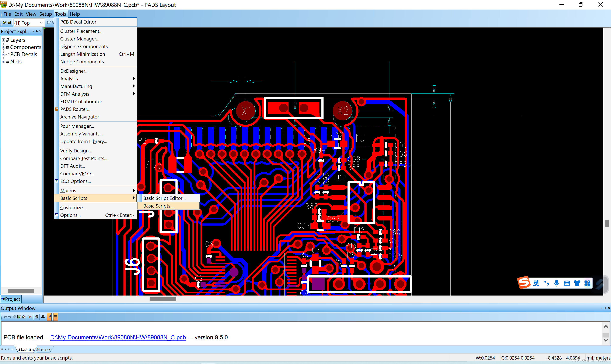
Task: Pin the Project Explorer panel
Action: click(37, 31)
